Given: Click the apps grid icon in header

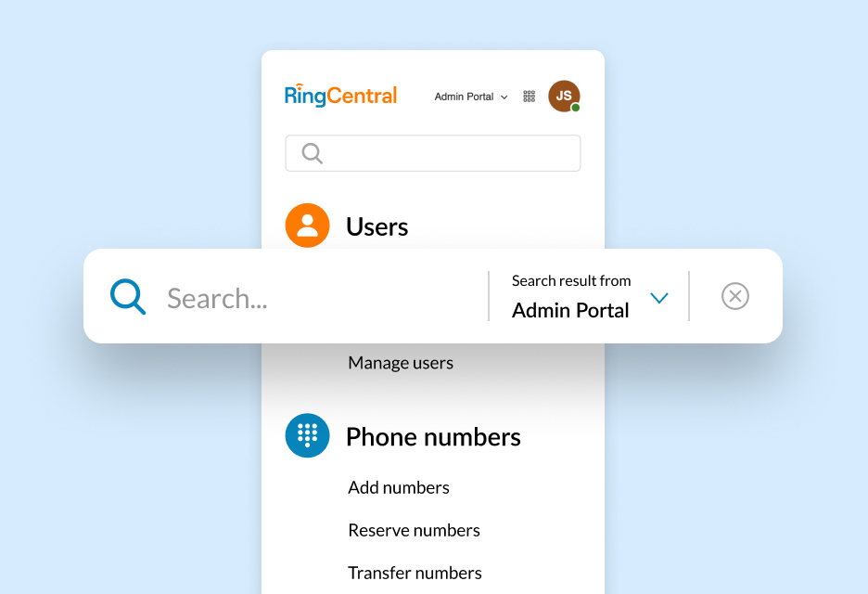Looking at the screenshot, I should 529,96.
